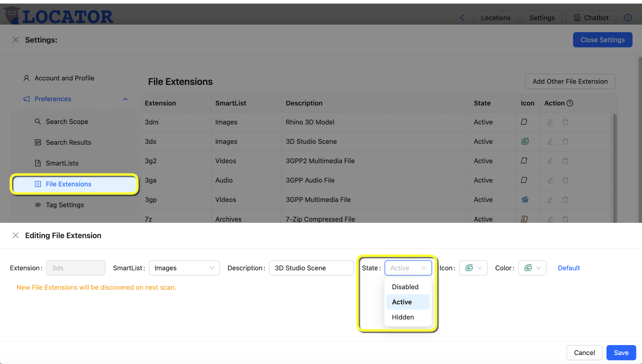Open the Chatbot button

click(x=591, y=18)
